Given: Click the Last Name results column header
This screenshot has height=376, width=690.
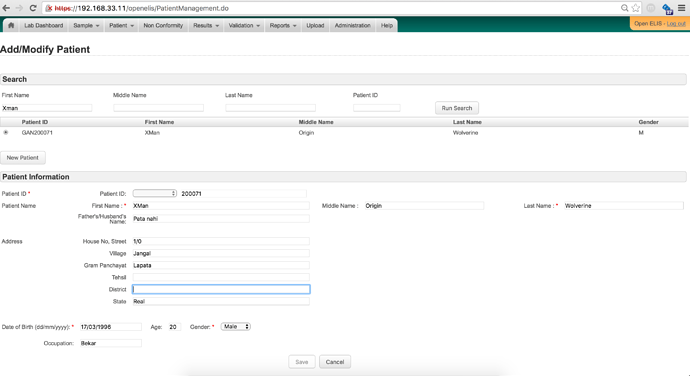Looking at the screenshot, I should click(x=467, y=122).
